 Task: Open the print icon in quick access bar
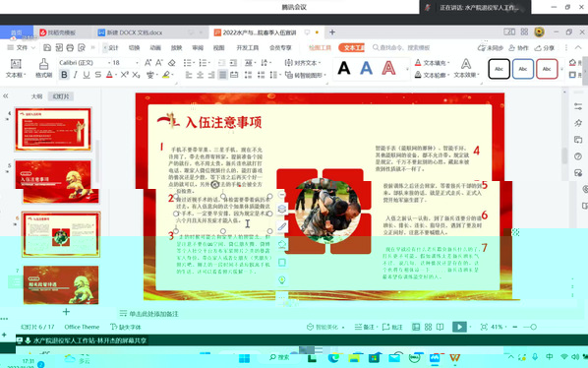[x=70, y=47]
